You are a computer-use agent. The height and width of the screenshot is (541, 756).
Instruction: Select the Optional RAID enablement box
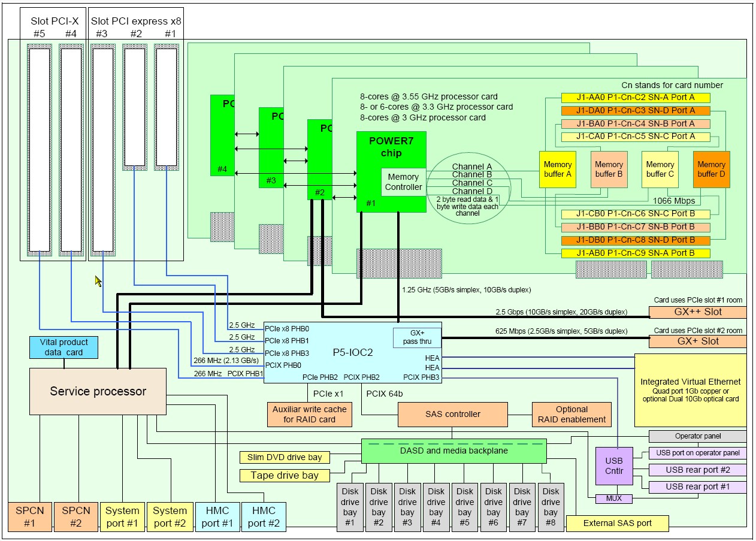(571, 414)
